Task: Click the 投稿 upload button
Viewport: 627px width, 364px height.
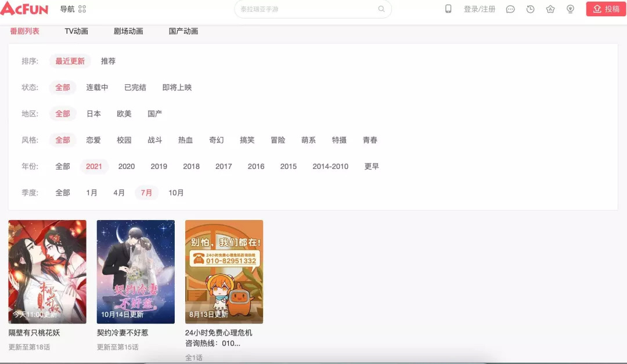Action: coord(606,9)
